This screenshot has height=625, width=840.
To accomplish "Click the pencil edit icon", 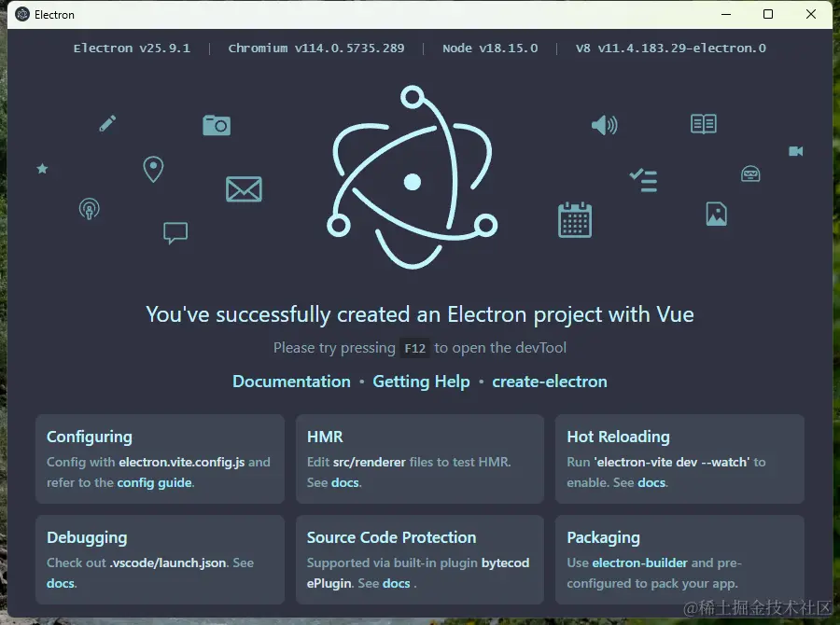I will 107,123.
